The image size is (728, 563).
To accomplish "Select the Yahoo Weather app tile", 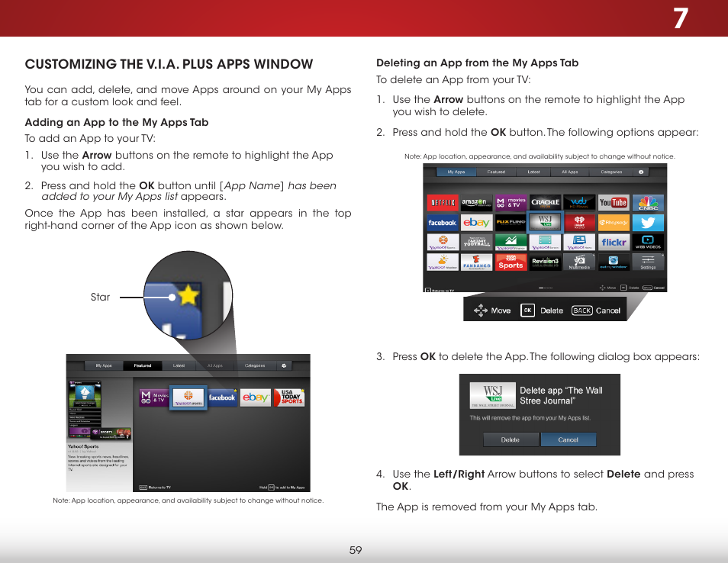I will 442,262.
